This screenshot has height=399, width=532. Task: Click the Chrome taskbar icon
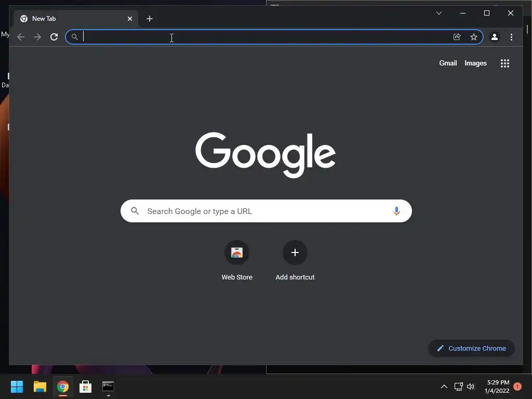coord(63,387)
